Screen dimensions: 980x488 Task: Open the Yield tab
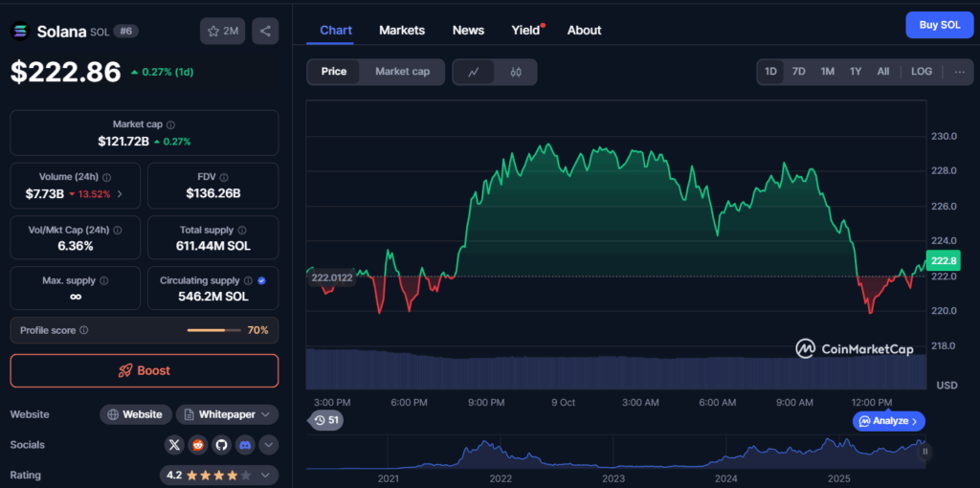coord(525,30)
